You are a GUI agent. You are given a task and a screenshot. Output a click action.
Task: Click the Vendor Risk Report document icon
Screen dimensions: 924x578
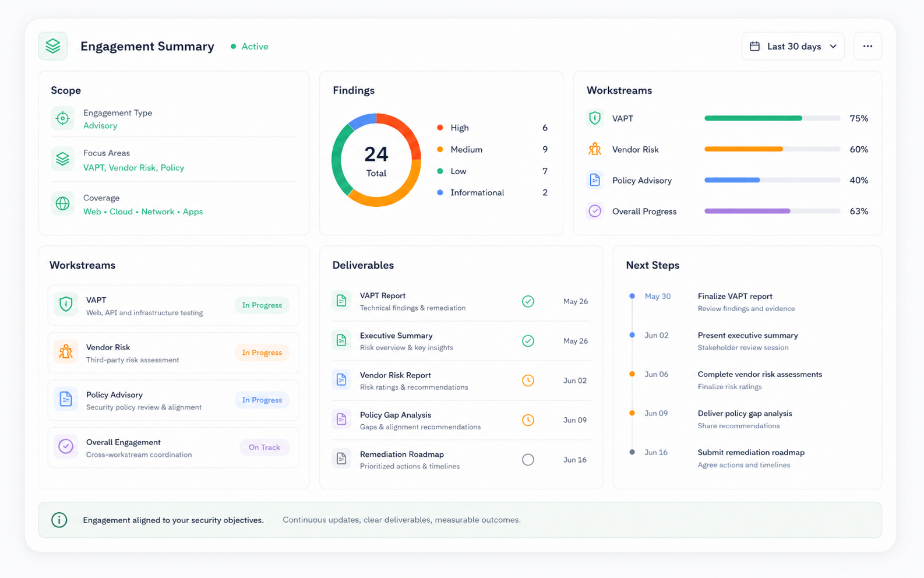point(341,380)
